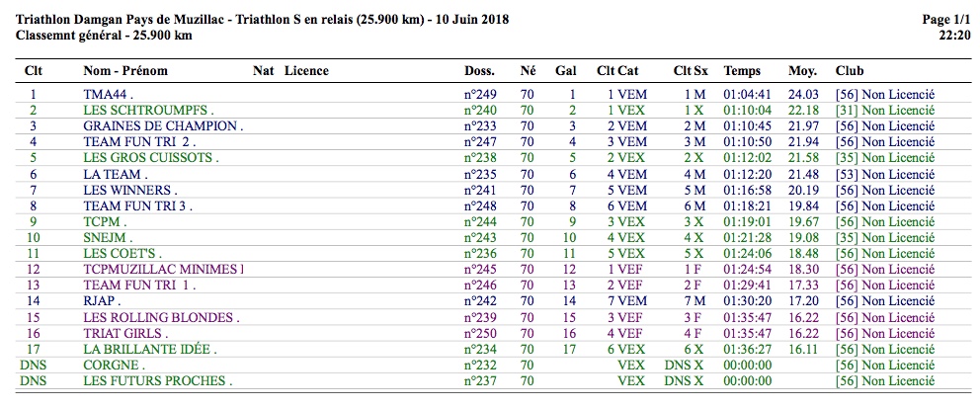Select the Page 1/1 indicator
The height and width of the screenshot is (409, 980).
point(948,20)
